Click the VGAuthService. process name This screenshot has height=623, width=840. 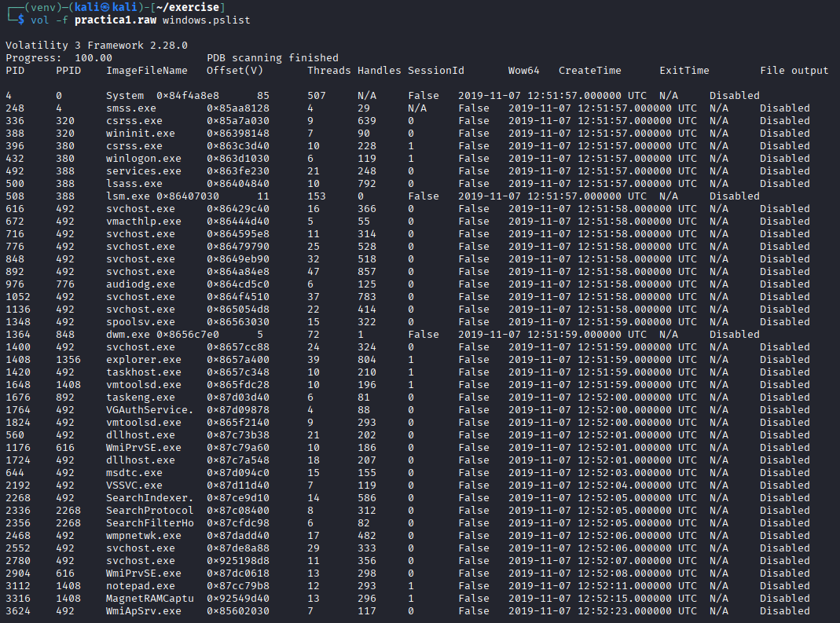click(x=150, y=410)
